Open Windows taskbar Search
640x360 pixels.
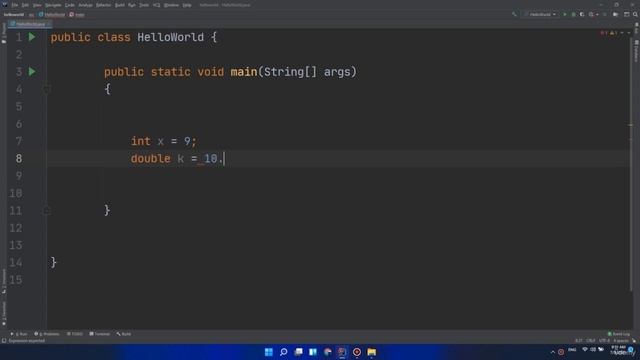[x=283, y=352]
